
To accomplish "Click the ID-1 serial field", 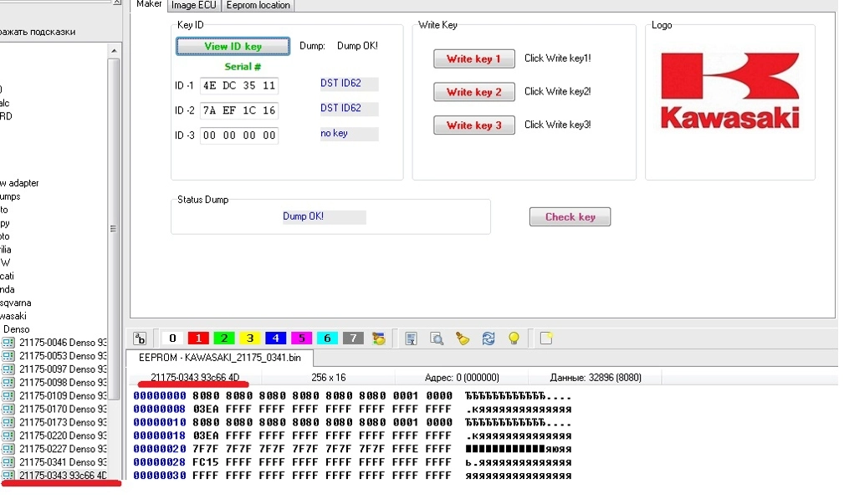I will pos(239,85).
